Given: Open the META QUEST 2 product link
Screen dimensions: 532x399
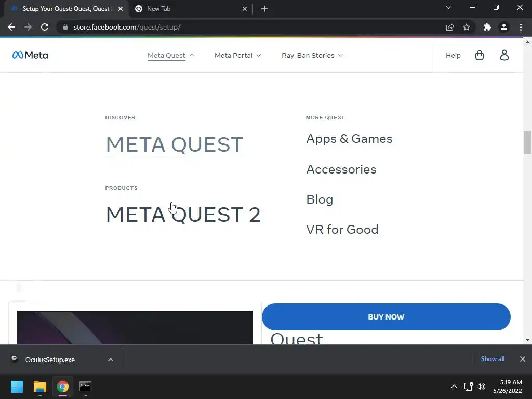Looking at the screenshot, I should click(x=183, y=215).
